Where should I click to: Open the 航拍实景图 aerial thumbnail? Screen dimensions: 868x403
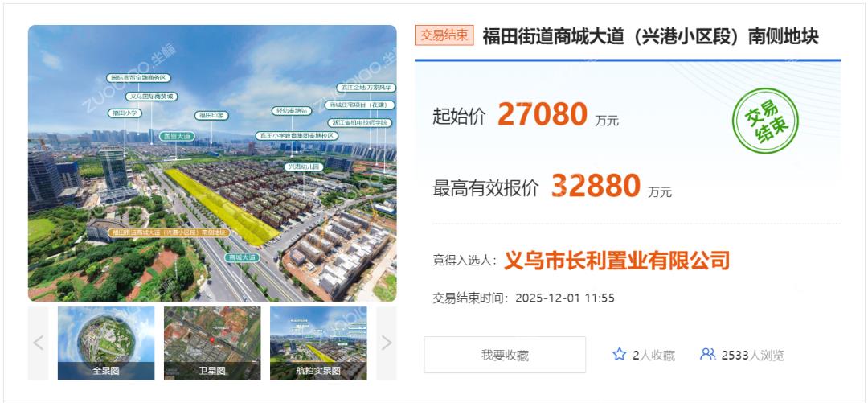point(318,343)
